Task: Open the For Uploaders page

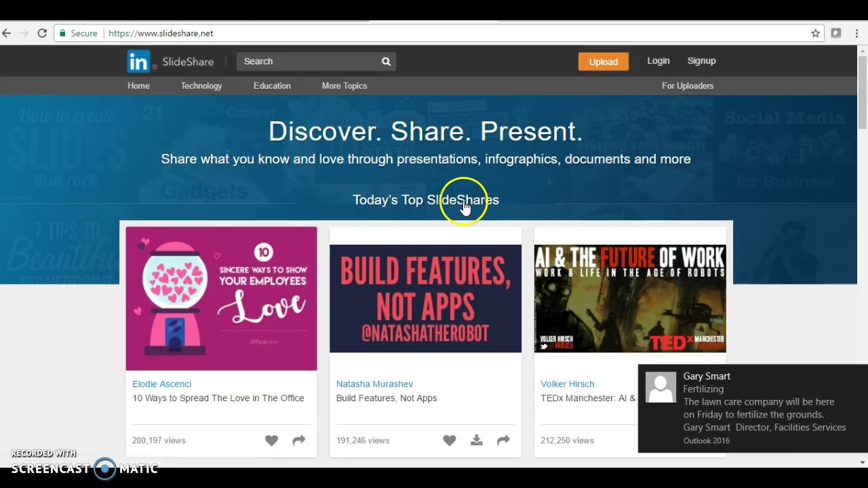Action: coord(688,86)
